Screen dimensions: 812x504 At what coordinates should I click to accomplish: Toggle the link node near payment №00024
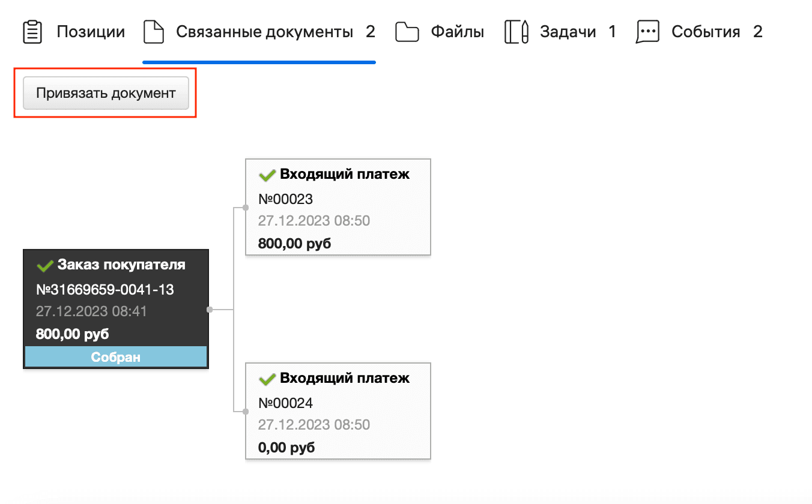pos(244,411)
